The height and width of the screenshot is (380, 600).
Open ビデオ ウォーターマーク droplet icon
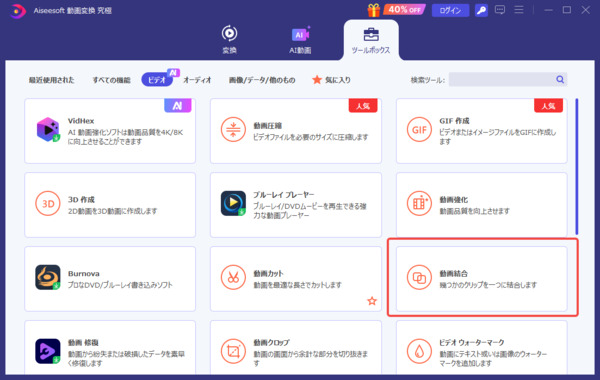(x=419, y=351)
